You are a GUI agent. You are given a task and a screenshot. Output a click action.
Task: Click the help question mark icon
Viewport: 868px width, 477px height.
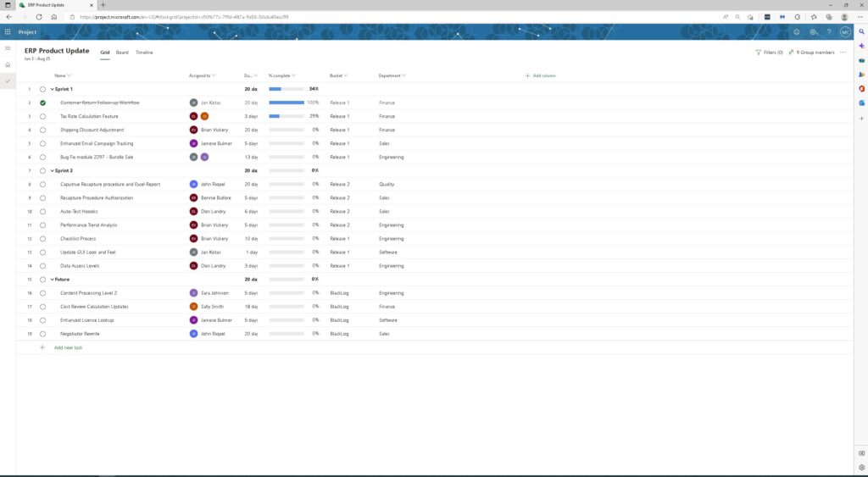[829, 32]
